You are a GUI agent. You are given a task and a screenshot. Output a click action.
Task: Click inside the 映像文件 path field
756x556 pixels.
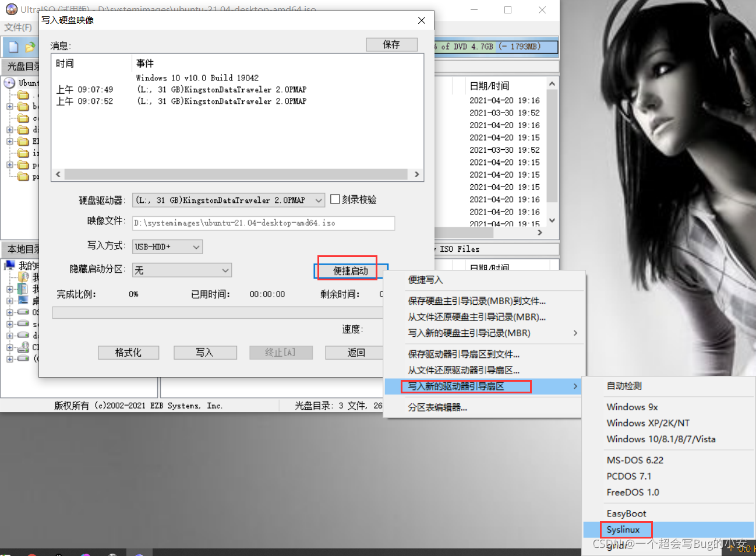(263, 223)
